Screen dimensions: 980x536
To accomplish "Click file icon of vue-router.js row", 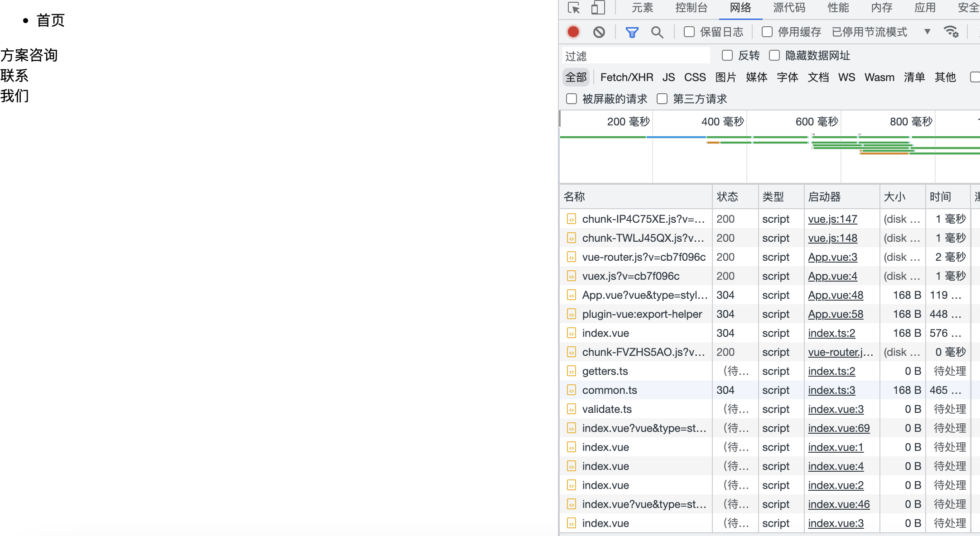I will tap(572, 257).
